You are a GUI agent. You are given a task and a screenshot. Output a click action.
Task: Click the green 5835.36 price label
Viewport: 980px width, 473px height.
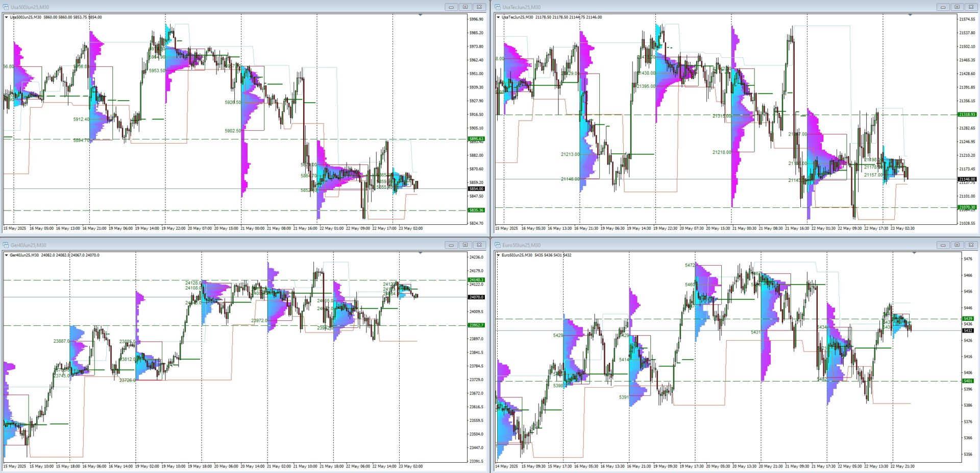pos(476,210)
